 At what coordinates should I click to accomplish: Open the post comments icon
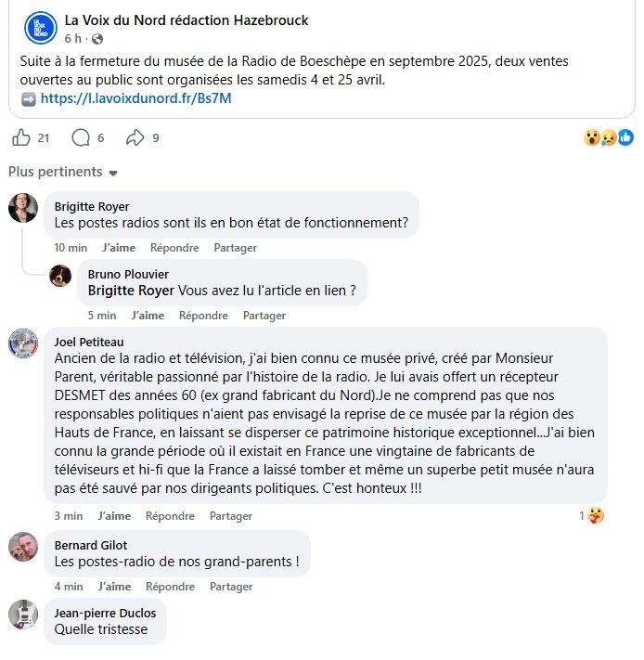tap(81, 138)
